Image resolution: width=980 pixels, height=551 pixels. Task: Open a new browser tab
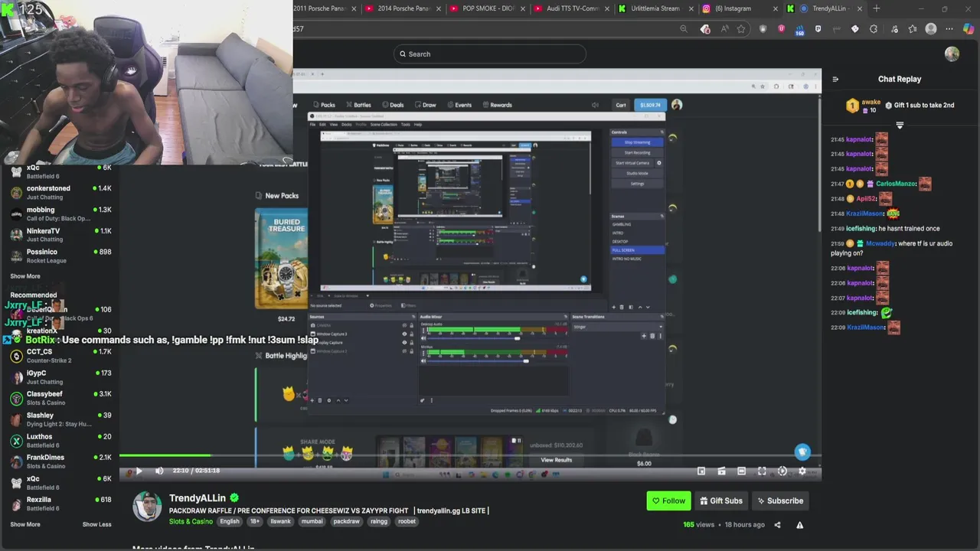tap(877, 8)
